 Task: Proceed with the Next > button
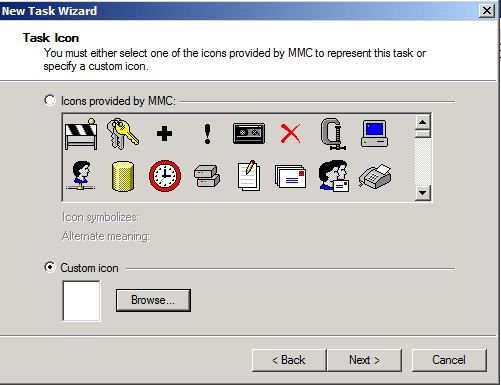(364, 360)
